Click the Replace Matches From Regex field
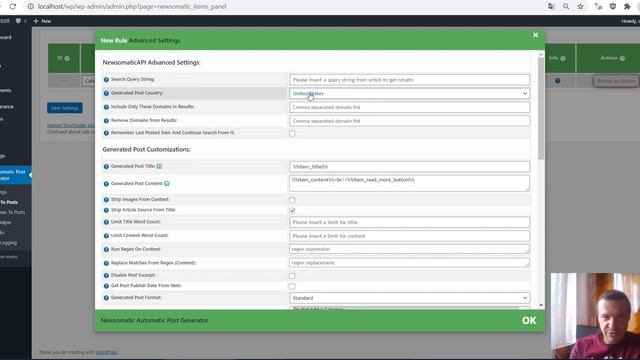Screen dimensions: 640x360 click(x=409, y=263)
